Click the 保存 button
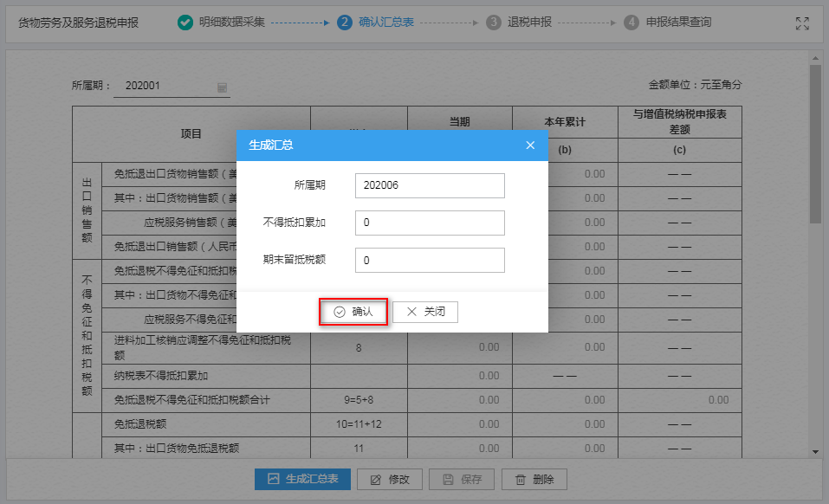 (462, 479)
